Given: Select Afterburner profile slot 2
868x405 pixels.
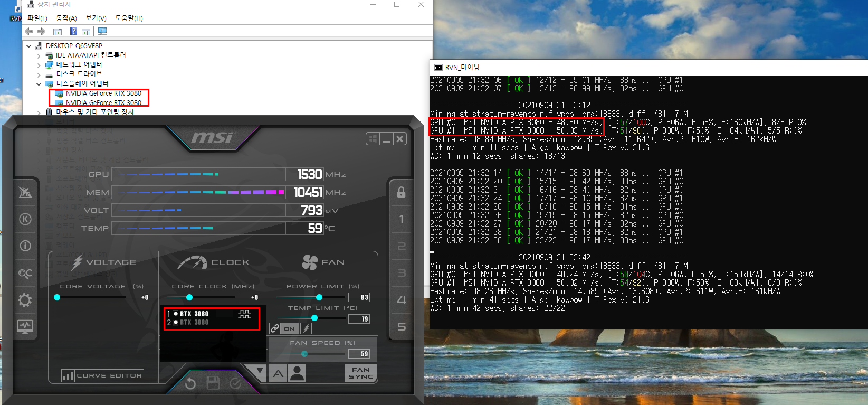Looking at the screenshot, I should tap(402, 246).
